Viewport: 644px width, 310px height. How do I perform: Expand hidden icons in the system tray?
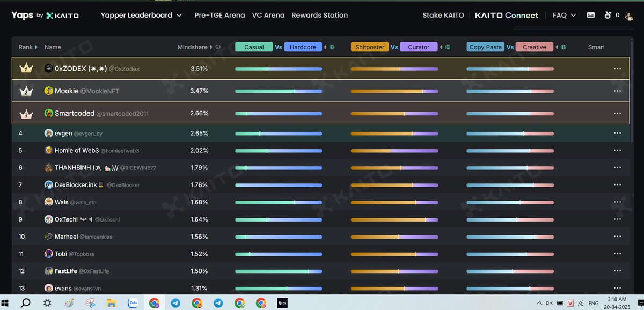coord(539,303)
